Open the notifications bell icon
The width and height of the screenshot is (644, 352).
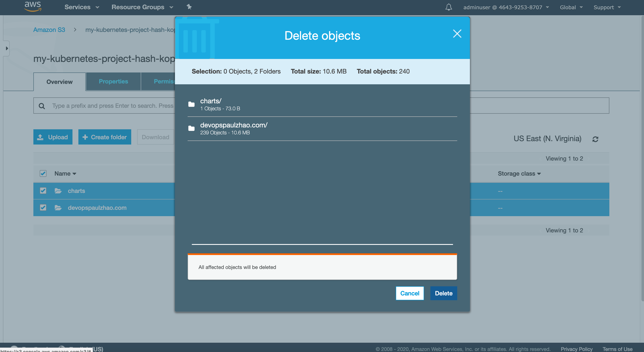click(x=449, y=7)
